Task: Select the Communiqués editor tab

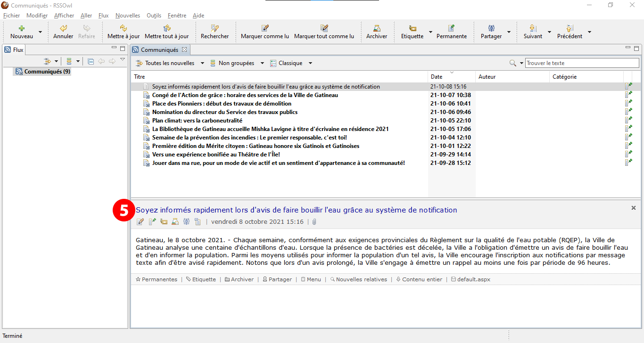Action: [x=159, y=49]
